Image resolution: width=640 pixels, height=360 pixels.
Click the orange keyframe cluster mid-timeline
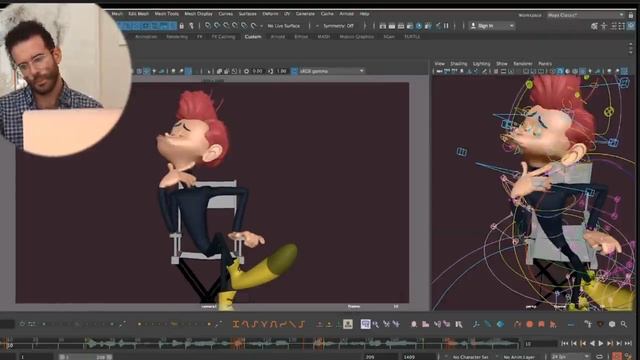coord(238,343)
